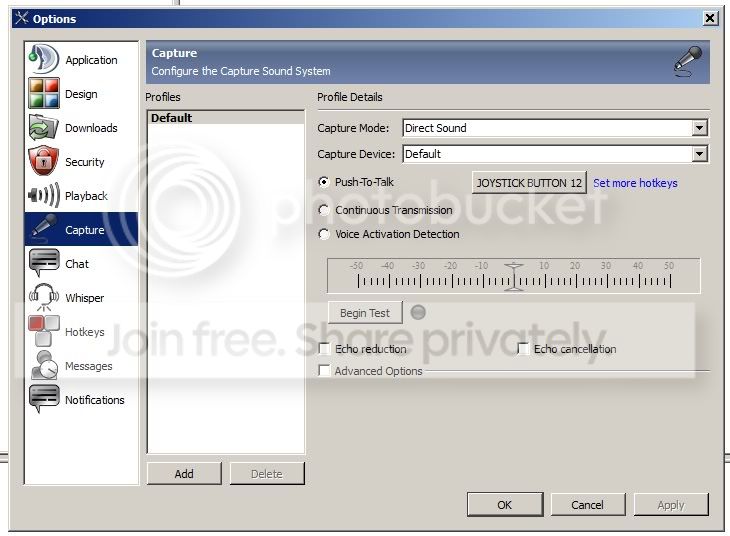Switch to the Hotkeys page label
The image size is (730, 536).
coord(85,332)
